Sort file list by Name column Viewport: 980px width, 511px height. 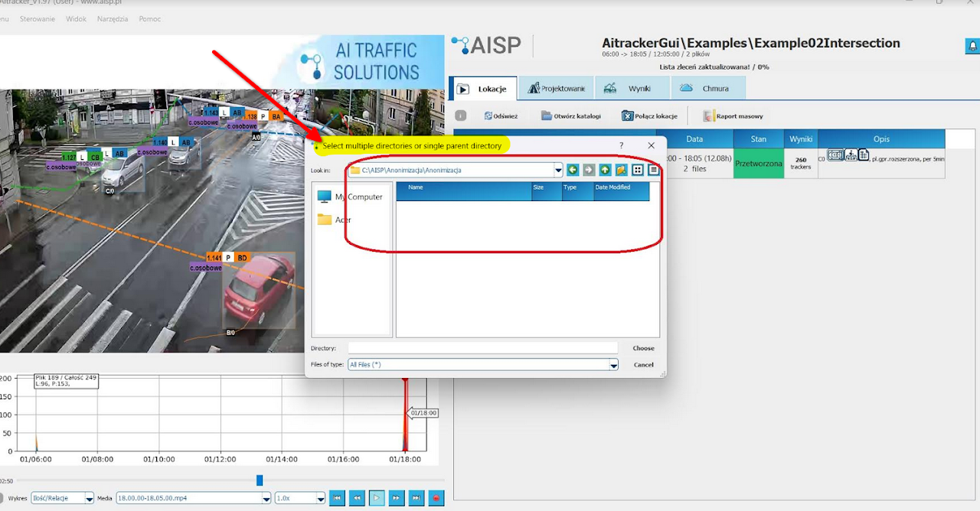click(x=464, y=191)
